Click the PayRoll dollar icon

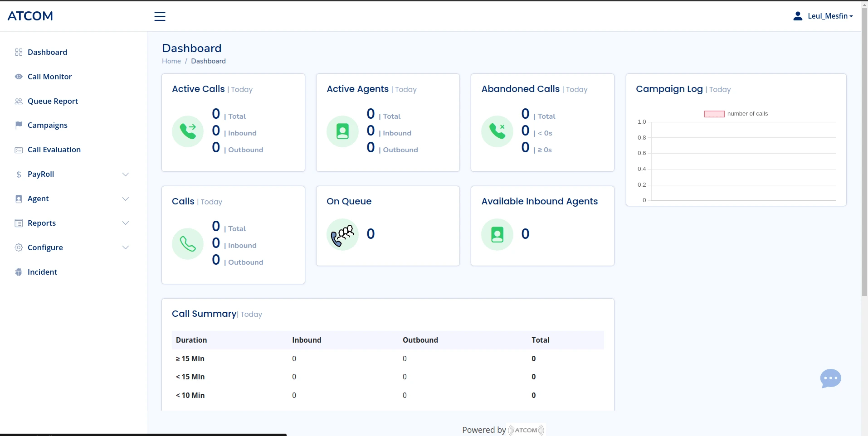(19, 174)
